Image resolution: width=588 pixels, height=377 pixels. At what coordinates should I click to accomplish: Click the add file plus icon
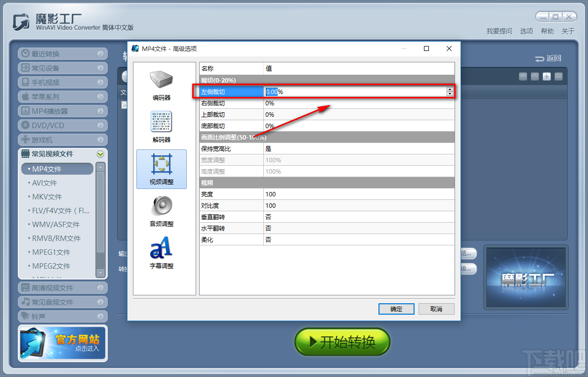pos(547,76)
